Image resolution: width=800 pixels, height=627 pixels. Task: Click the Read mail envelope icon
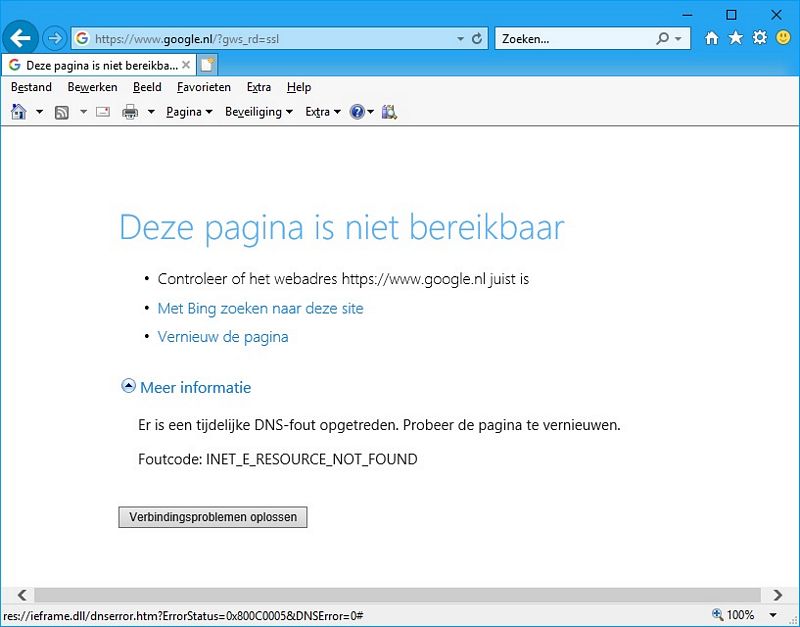[x=103, y=111]
